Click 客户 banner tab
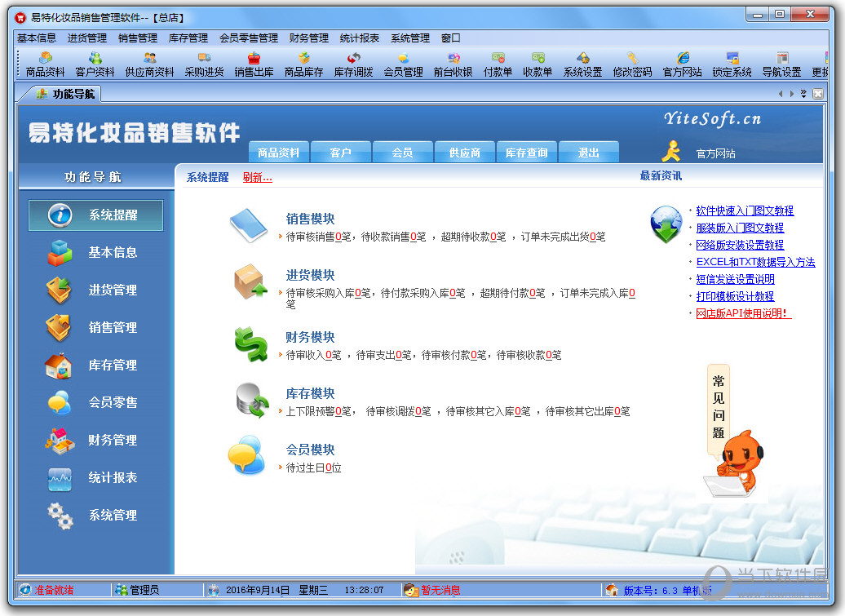The image size is (845, 616). pyautogui.click(x=341, y=153)
